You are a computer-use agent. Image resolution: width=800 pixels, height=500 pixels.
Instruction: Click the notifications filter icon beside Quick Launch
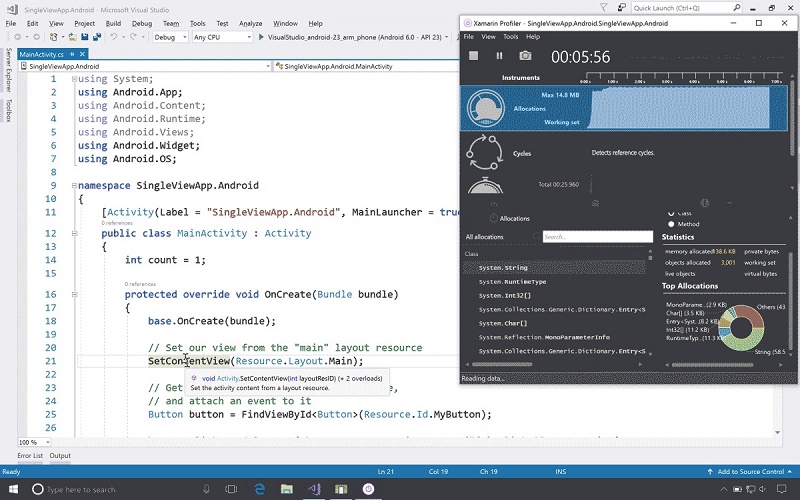pos(604,8)
